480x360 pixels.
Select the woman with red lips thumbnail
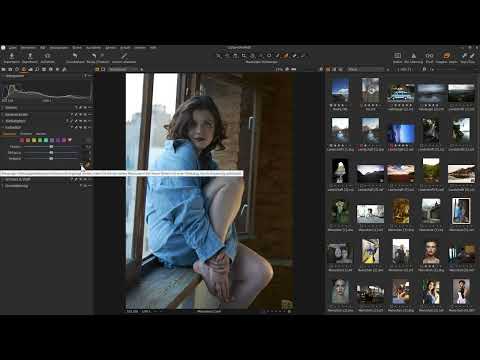click(431, 252)
